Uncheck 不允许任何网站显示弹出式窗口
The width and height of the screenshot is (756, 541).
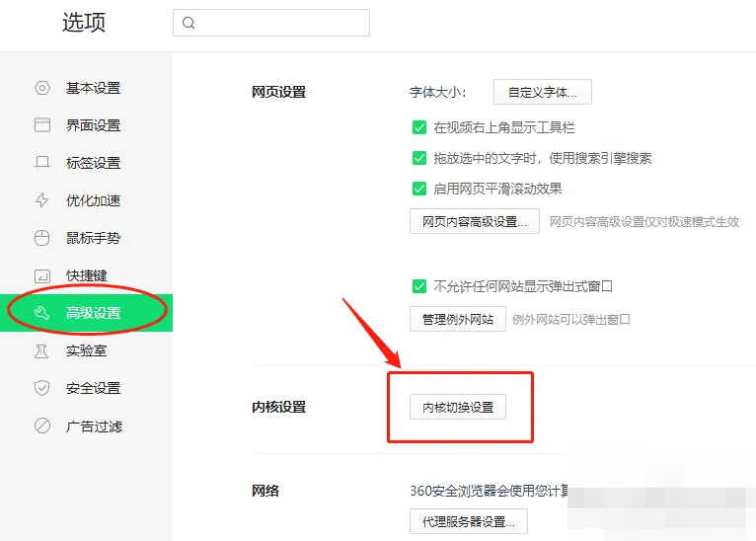click(419, 286)
